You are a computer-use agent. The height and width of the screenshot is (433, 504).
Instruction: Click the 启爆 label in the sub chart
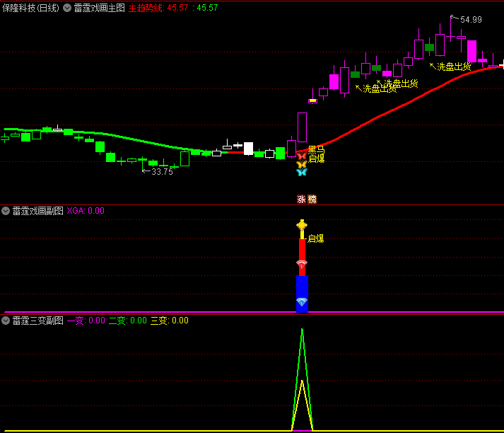[316, 238]
